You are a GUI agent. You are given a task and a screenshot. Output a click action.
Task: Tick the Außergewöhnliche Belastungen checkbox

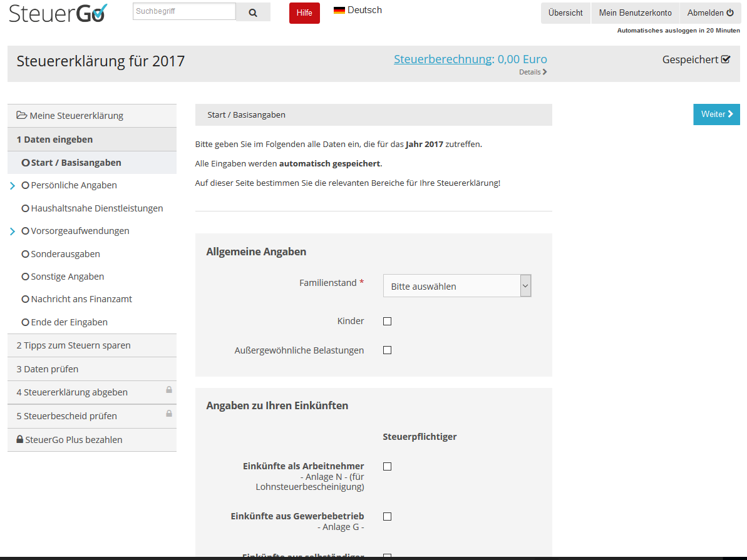coord(388,350)
